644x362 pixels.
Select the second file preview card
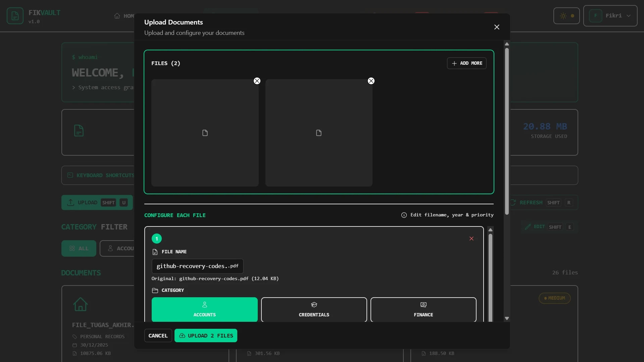point(319,133)
